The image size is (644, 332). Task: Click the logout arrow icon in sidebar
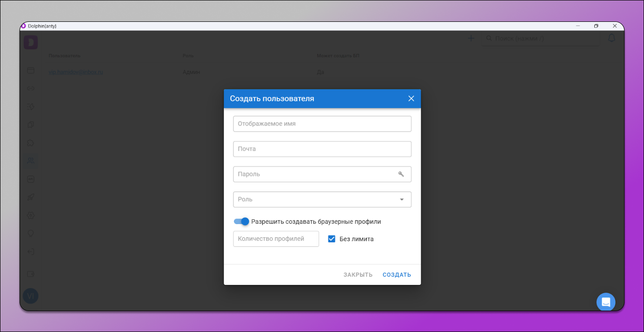pos(31,252)
